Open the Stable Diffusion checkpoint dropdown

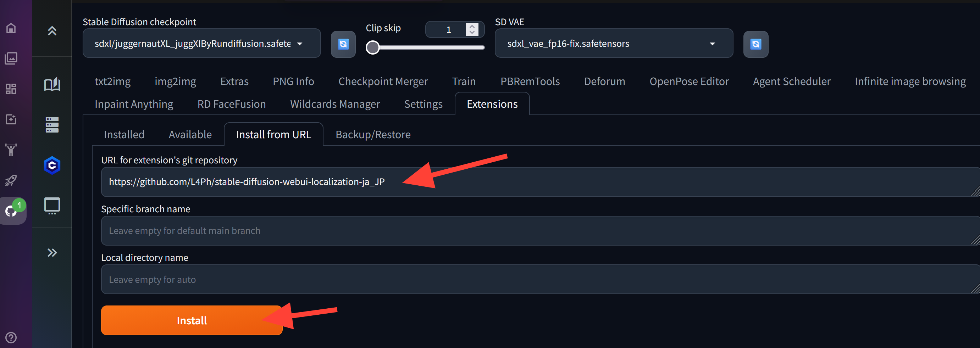201,43
